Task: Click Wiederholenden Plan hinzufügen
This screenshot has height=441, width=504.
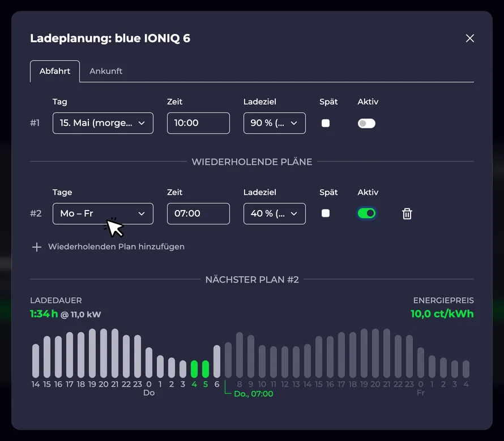Action: [116, 246]
